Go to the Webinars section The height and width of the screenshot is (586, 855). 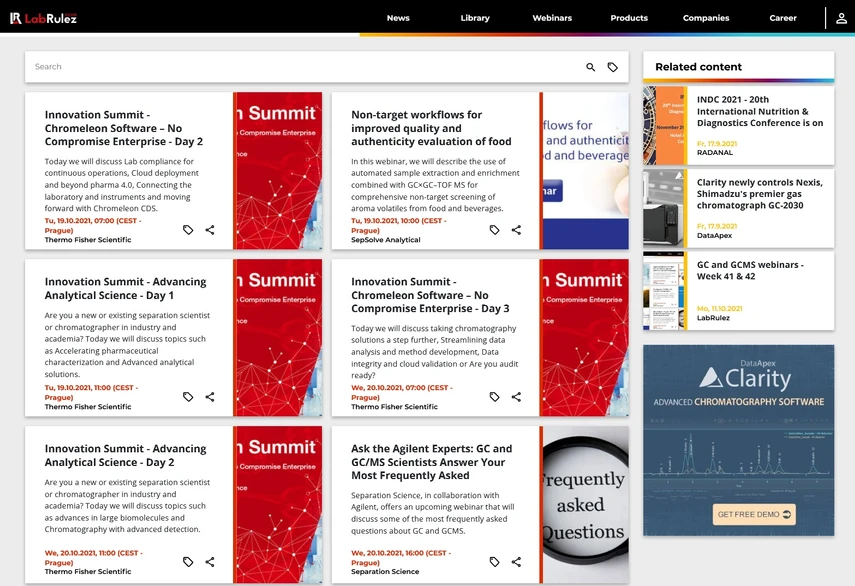coord(552,18)
